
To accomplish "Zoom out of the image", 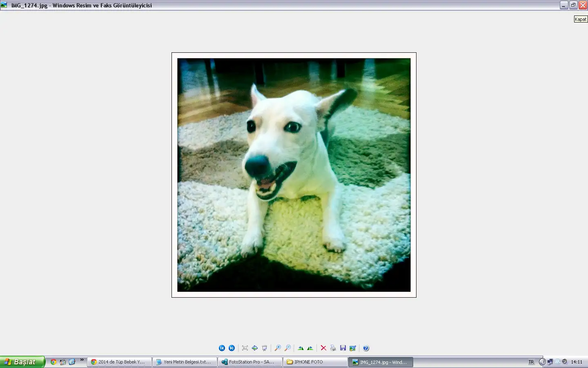I will 287,348.
